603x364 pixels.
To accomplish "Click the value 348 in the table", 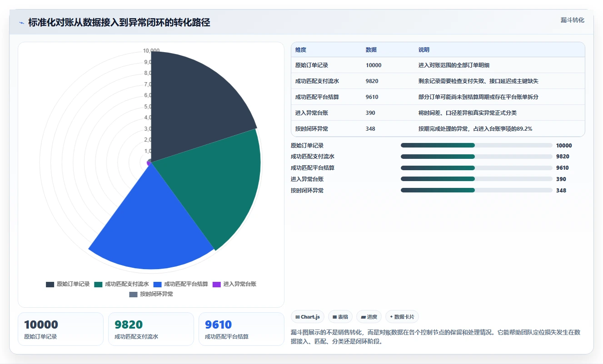I will (371, 129).
